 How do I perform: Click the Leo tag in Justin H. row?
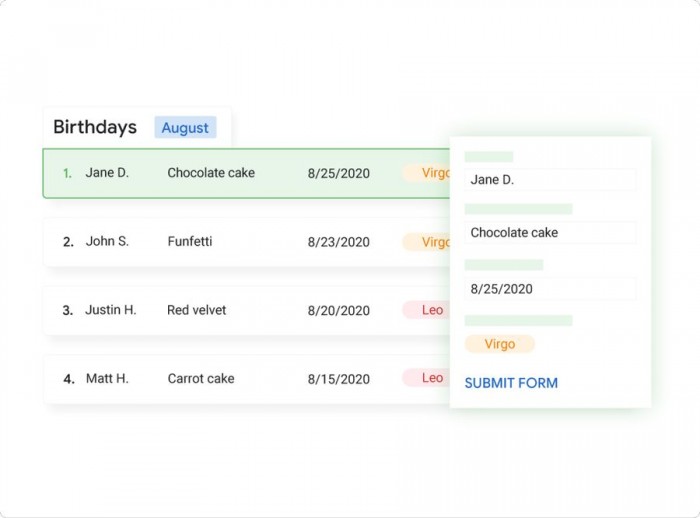point(430,310)
